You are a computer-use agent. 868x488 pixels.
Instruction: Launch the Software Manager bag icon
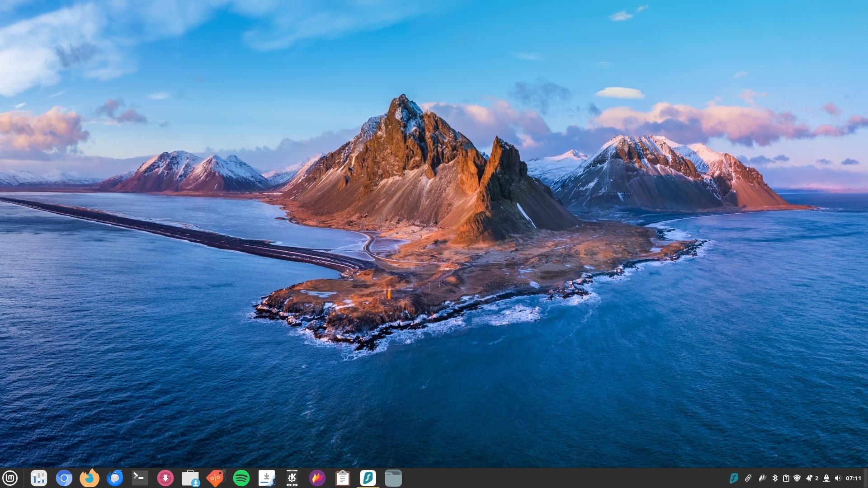pyautogui.click(x=191, y=478)
